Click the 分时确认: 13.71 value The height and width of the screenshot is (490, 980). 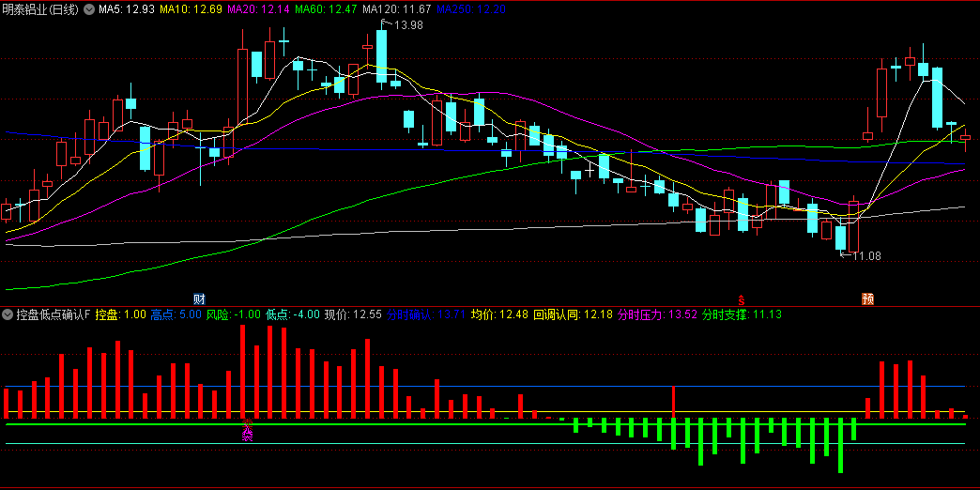[x=425, y=314]
